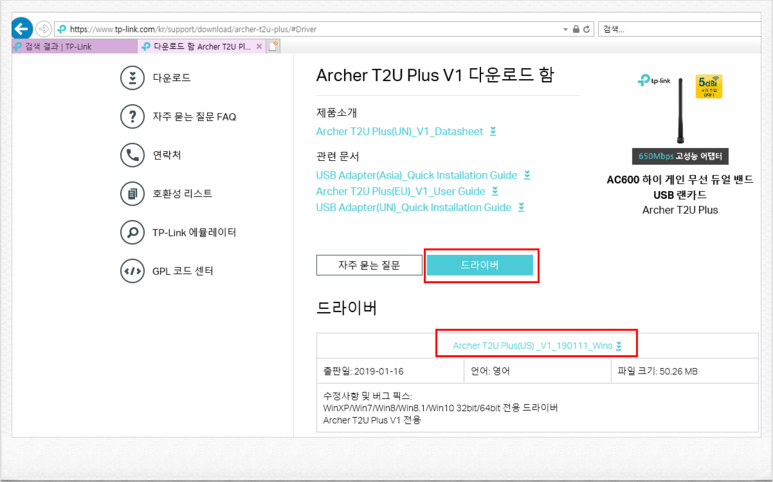The height and width of the screenshot is (482, 773).
Task: Switch to the 검색 결과 TP-Link tab
Action: click(x=74, y=46)
